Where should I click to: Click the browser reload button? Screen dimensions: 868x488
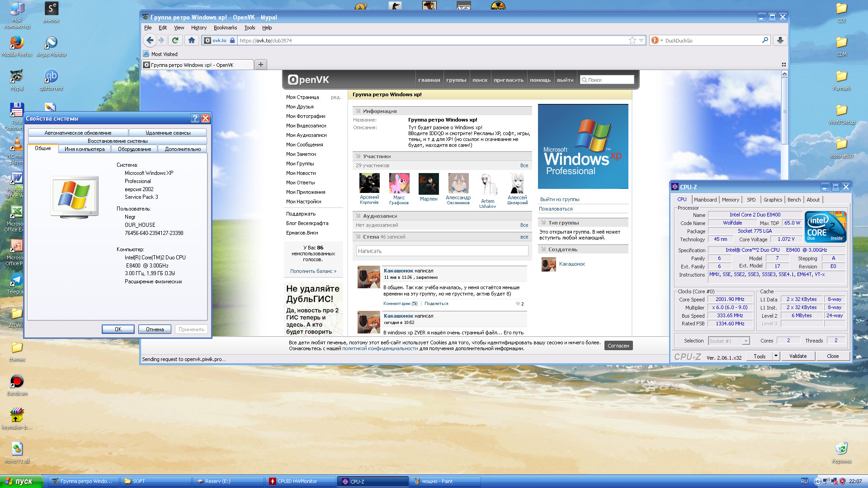coord(175,40)
